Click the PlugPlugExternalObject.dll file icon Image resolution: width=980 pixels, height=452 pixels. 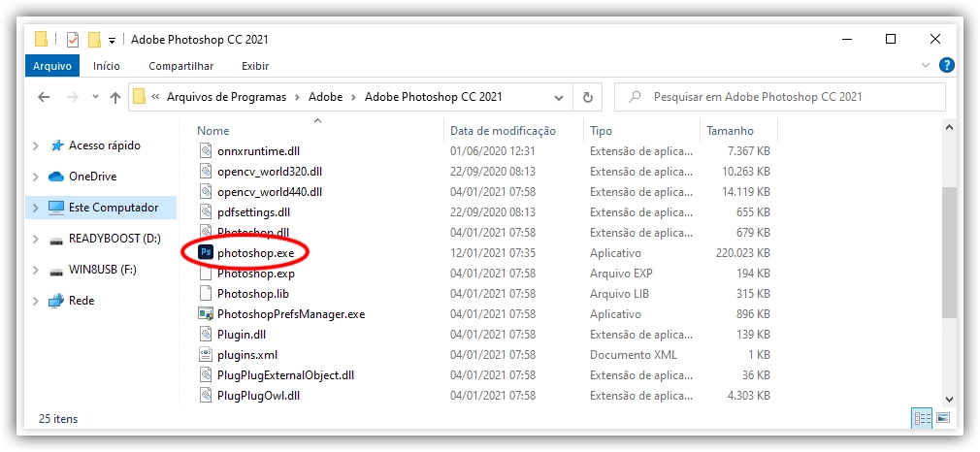[206, 375]
